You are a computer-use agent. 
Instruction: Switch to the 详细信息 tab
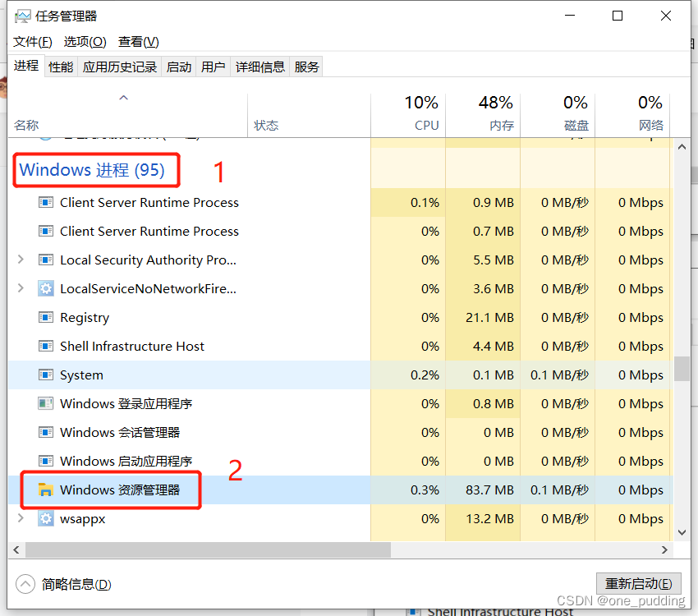(260, 67)
